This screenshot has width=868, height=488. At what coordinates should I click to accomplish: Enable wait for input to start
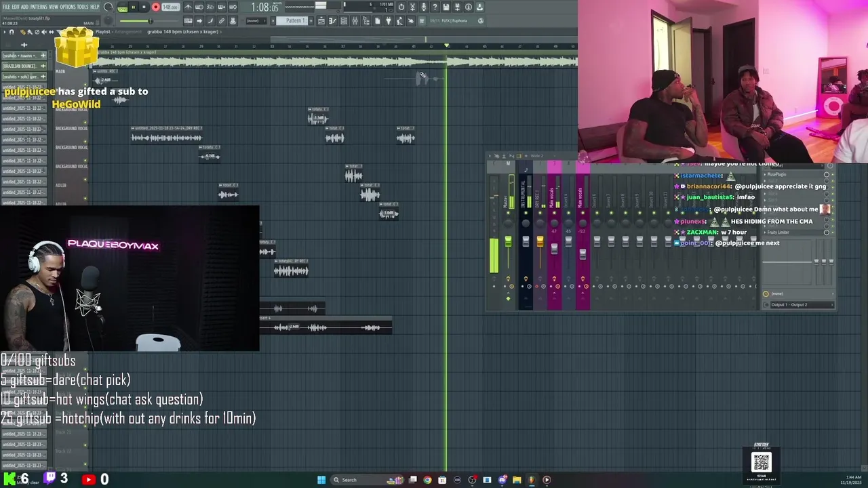tap(199, 7)
